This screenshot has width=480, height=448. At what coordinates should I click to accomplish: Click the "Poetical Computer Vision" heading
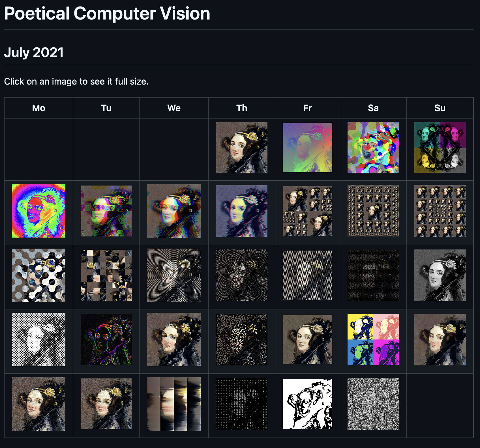pyautogui.click(x=107, y=13)
